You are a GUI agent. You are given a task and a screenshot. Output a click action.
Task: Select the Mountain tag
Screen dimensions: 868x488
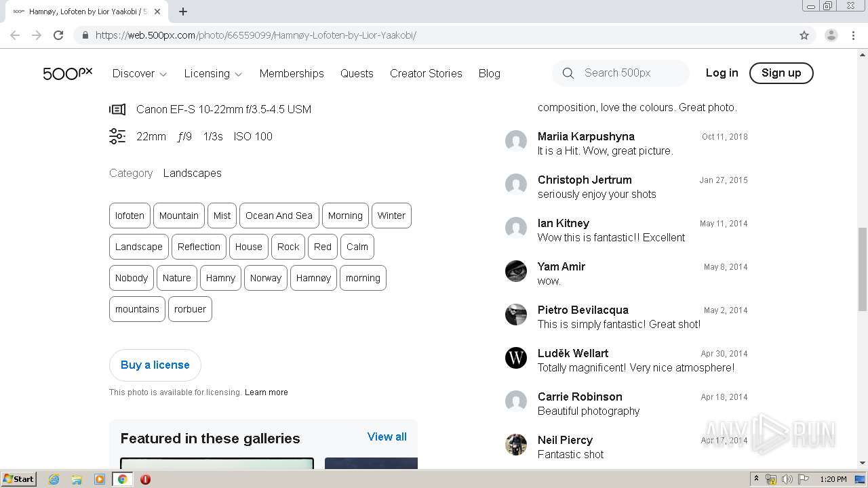pos(179,216)
